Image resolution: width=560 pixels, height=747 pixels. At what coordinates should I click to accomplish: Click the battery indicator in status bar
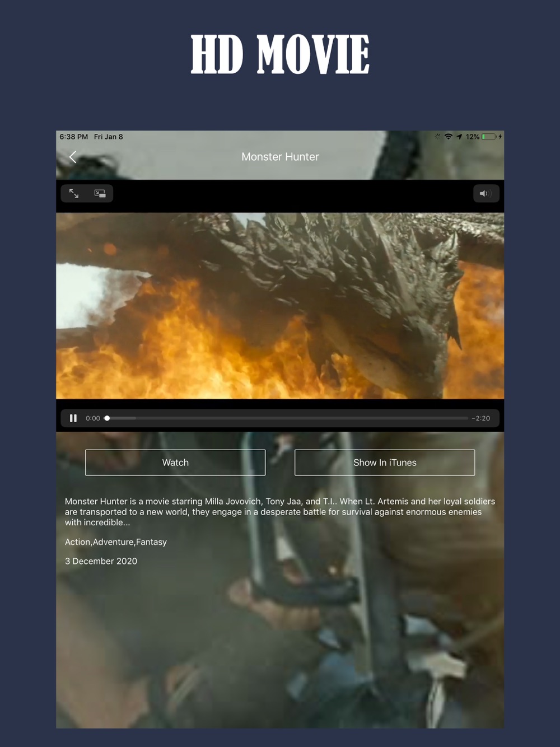click(x=489, y=137)
